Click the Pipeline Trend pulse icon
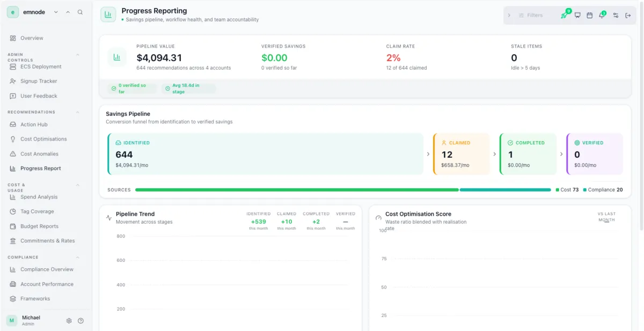644x331 pixels. [x=109, y=218]
